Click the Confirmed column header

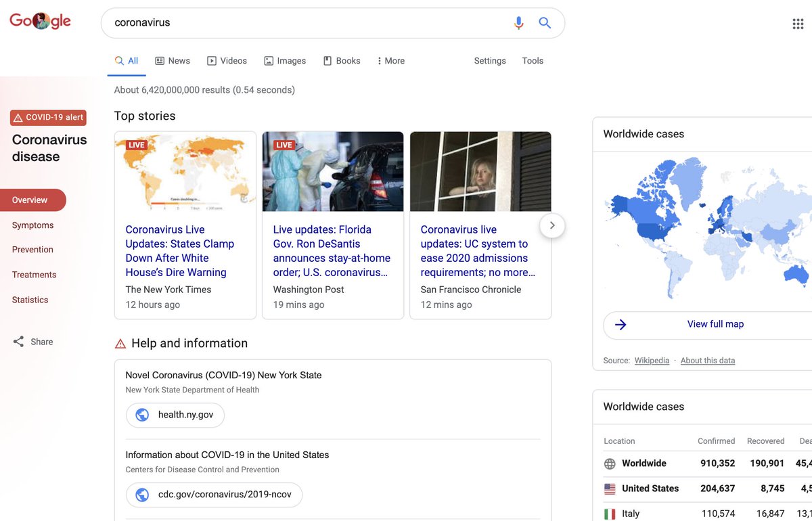pos(716,441)
